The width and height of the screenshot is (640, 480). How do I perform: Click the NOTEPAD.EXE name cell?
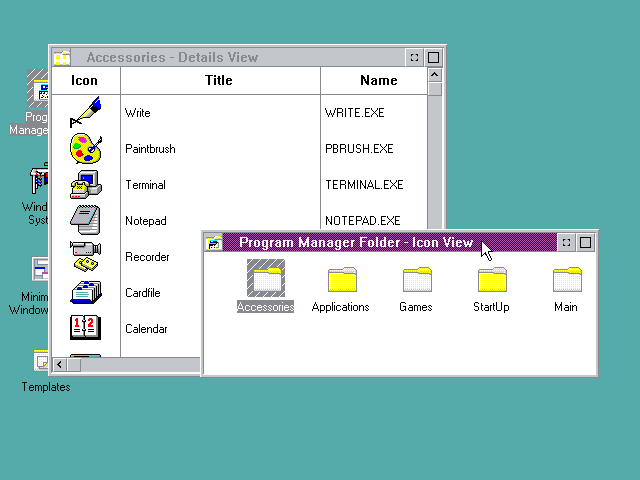point(362,221)
